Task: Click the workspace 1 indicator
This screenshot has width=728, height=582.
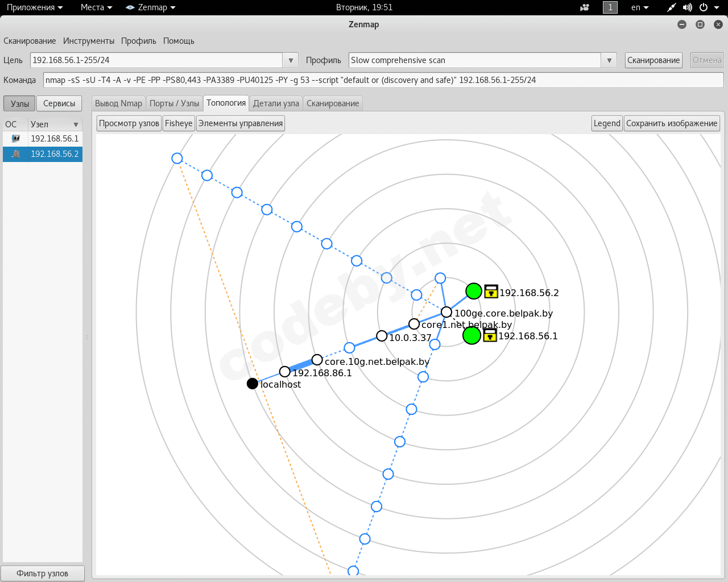Action: click(610, 7)
